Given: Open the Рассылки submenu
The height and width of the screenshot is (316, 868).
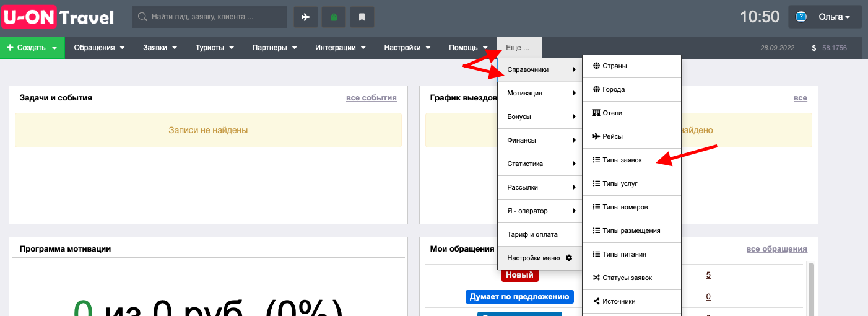Looking at the screenshot, I should pos(540,187).
